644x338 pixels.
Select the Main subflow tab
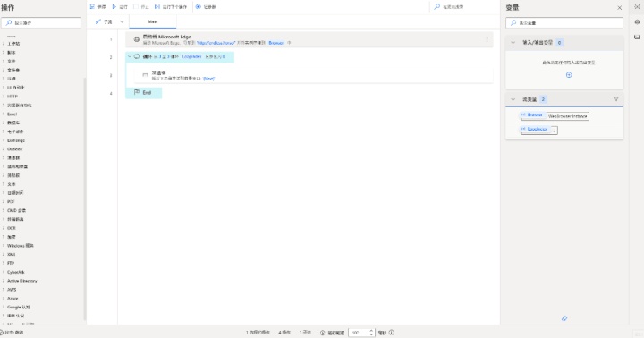pos(153,21)
